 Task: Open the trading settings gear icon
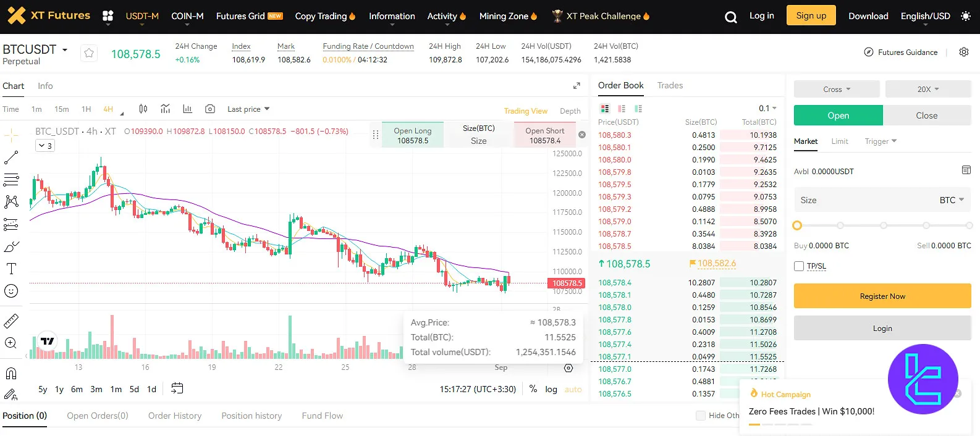click(964, 52)
